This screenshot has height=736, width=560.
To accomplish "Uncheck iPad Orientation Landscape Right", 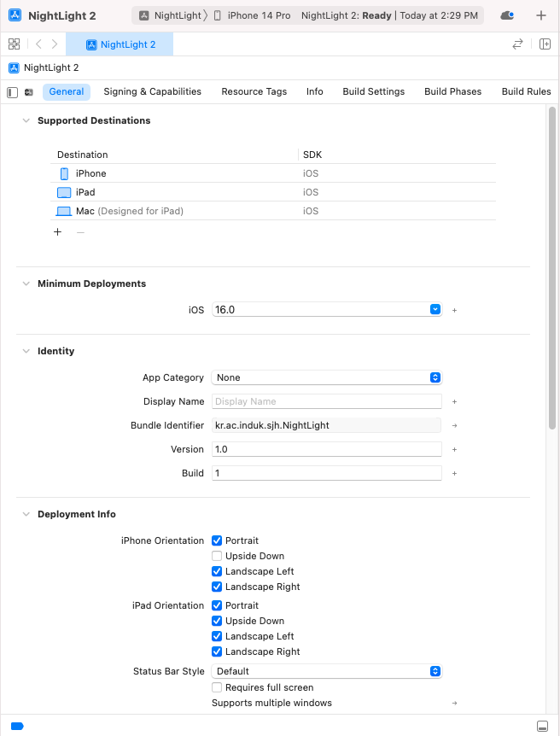I will 217,651.
